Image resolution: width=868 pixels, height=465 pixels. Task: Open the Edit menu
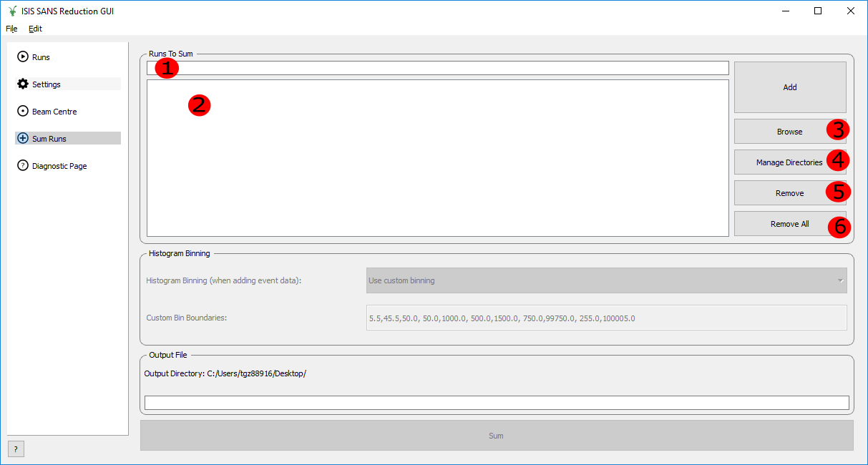[x=35, y=29]
